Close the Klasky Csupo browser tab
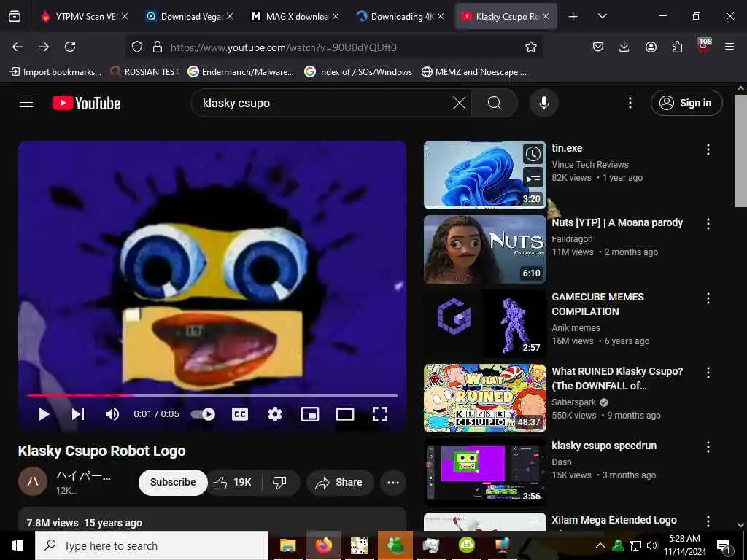 [546, 16]
